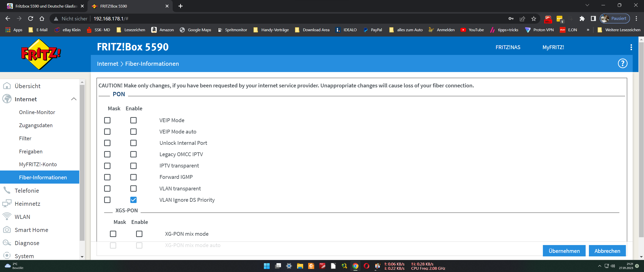The width and height of the screenshot is (644, 272).
Task: Enable Unlock Internal Port
Action: point(133,143)
